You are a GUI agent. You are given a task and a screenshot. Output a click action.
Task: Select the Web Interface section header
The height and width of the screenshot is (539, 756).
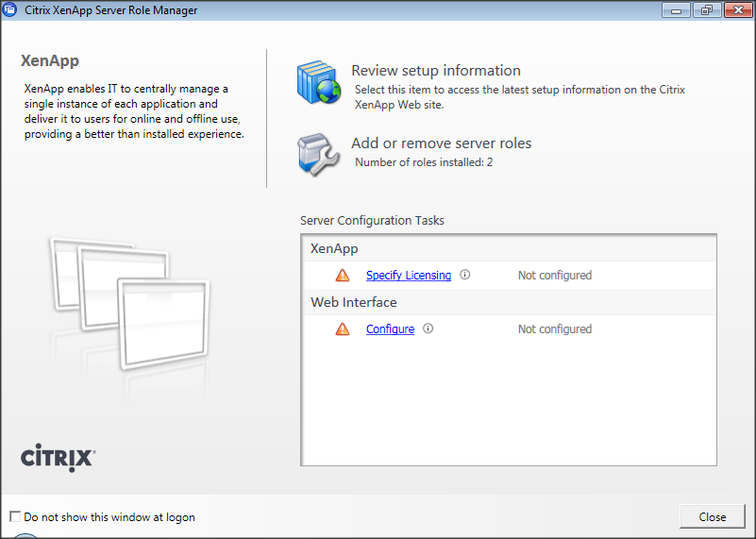(x=353, y=303)
